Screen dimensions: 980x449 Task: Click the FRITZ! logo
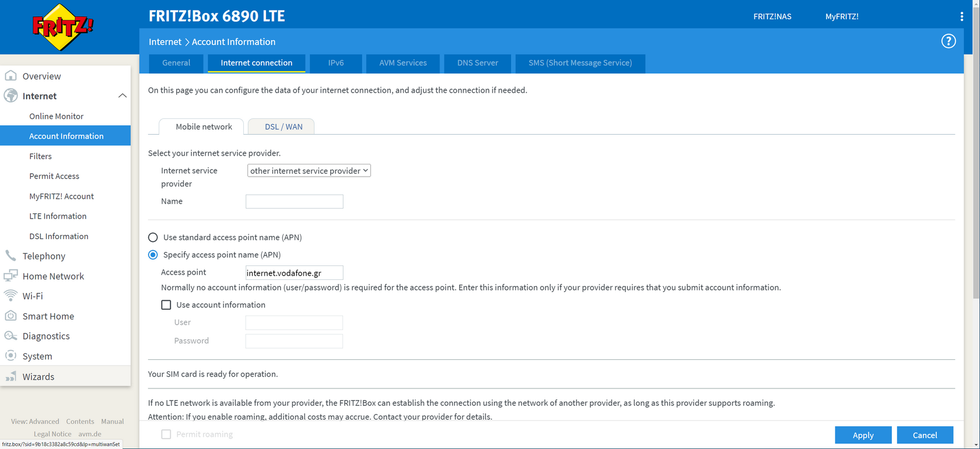[62, 27]
